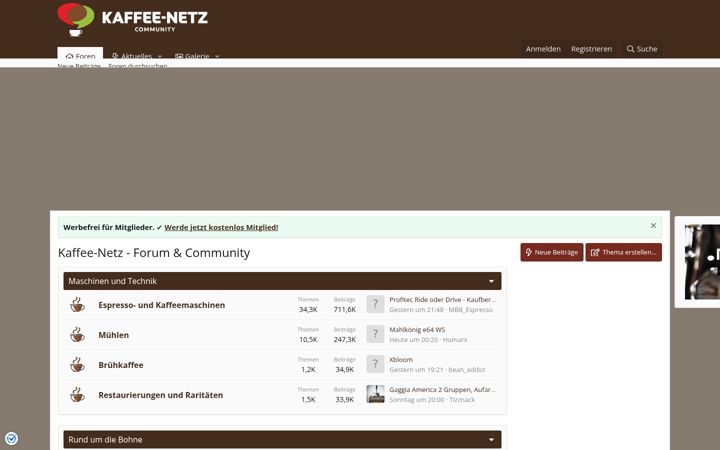Open the Aktuelles menu tab
Image resolution: width=720 pixels, height=450 pixels.
[x=132, y=54]
